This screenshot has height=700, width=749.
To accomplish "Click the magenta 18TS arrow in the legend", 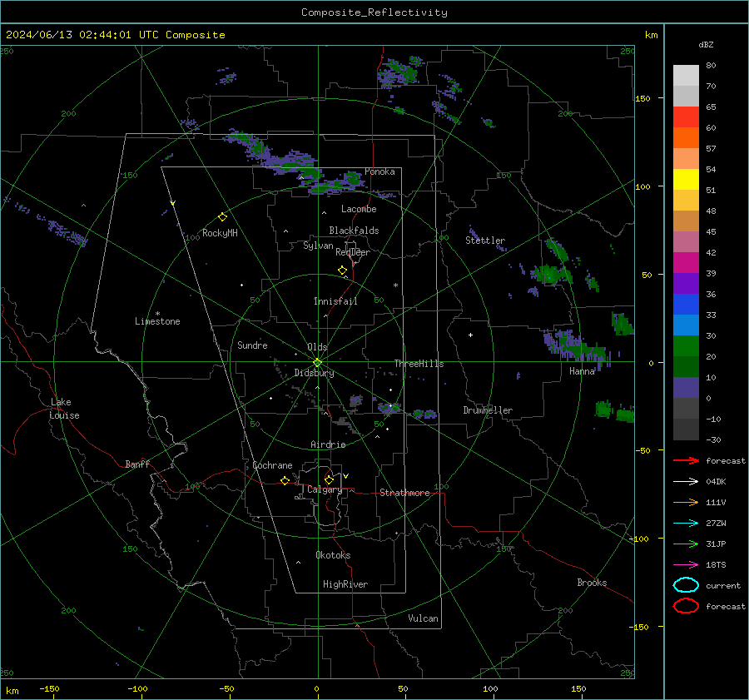I will 686,565.
